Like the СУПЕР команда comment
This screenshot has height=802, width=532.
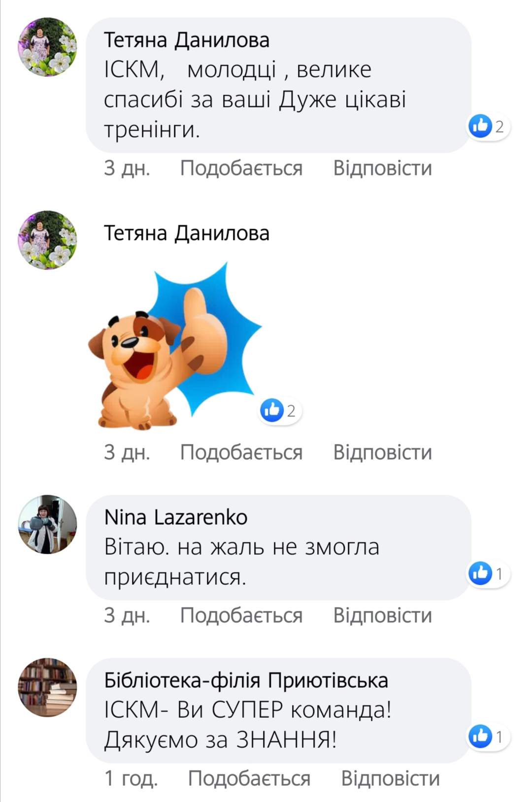pyautogui.click(x=249, y=778)
